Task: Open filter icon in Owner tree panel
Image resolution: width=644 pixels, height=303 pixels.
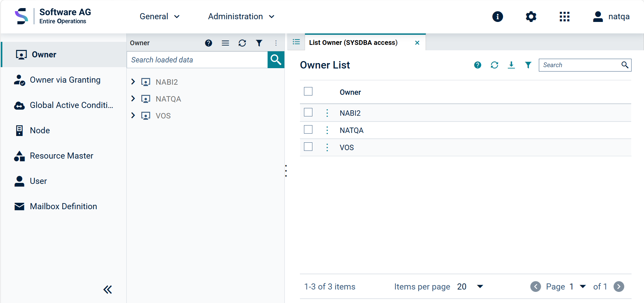Action: [x=259, y=43]
